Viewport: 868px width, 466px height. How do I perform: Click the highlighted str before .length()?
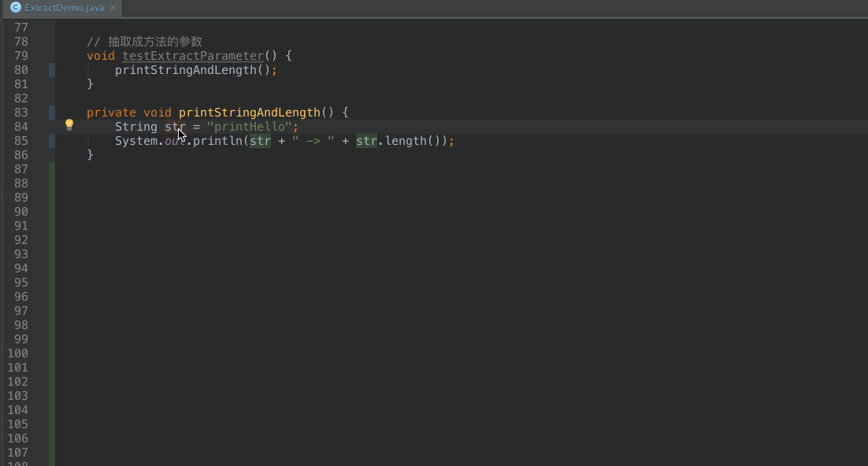coord(366,141)
